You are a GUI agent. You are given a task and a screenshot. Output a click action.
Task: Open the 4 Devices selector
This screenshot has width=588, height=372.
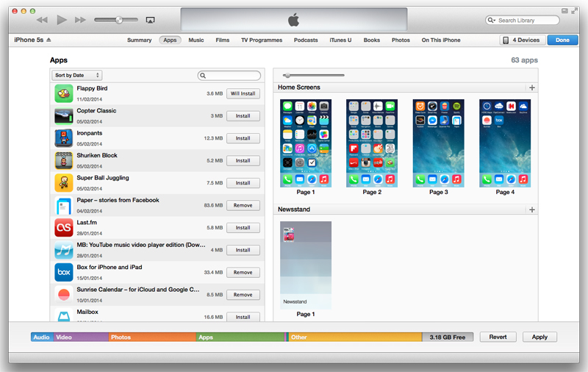pyautogui.click(x=522, y=40)
